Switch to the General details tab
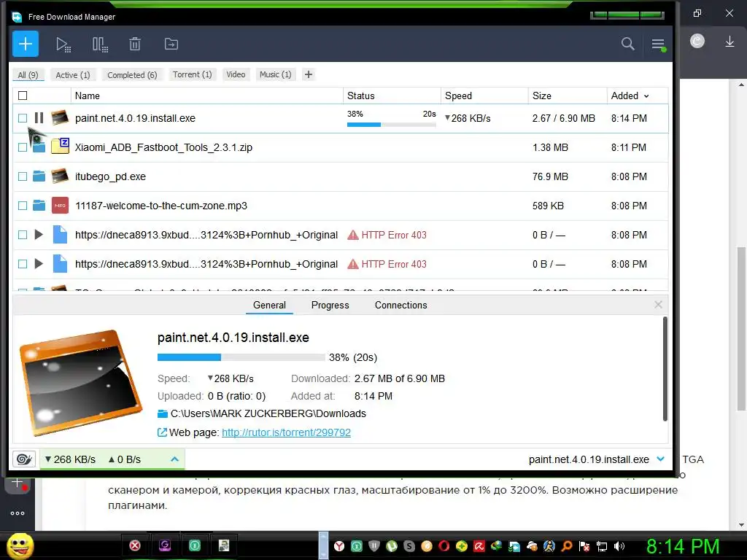747x560 pixels. tap(269, 305)
